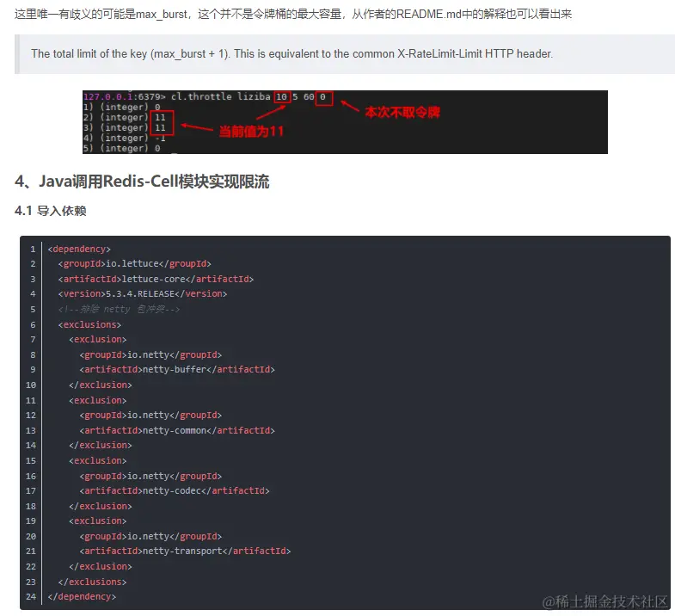Click the <exclusion> tag on line 7
This screenshot has width=675, height=616.
click(x=98, y=340)
